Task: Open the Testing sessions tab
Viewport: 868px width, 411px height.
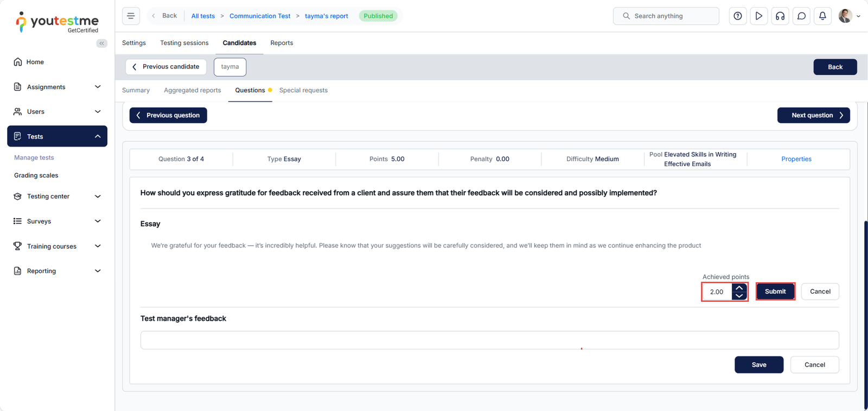Action: pos(184,43)
